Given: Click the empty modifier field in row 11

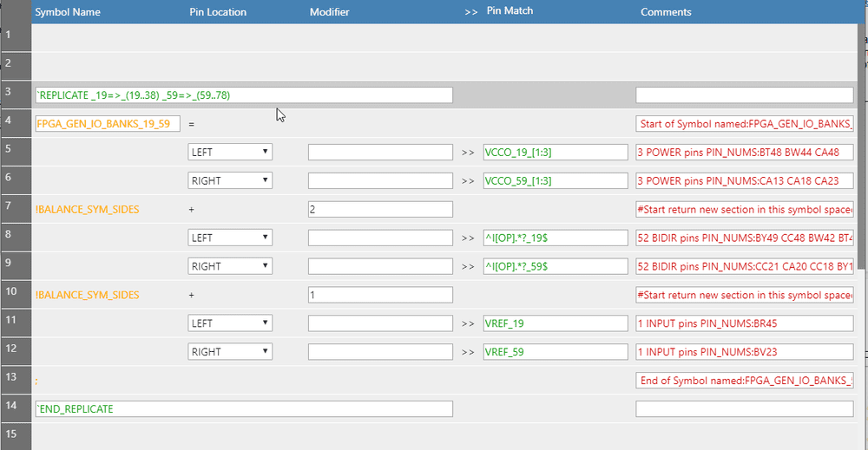Looking at the screenshot, I should click(380, 323).
